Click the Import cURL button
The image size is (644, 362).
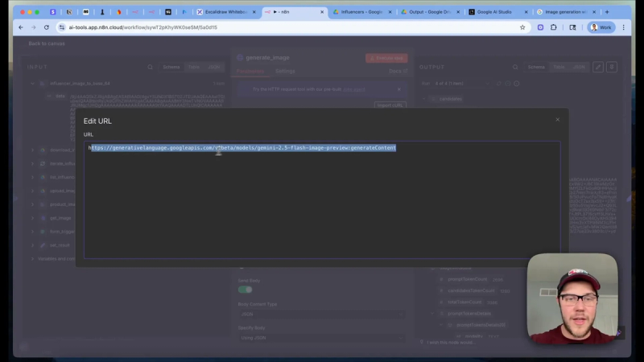(390, 105)
